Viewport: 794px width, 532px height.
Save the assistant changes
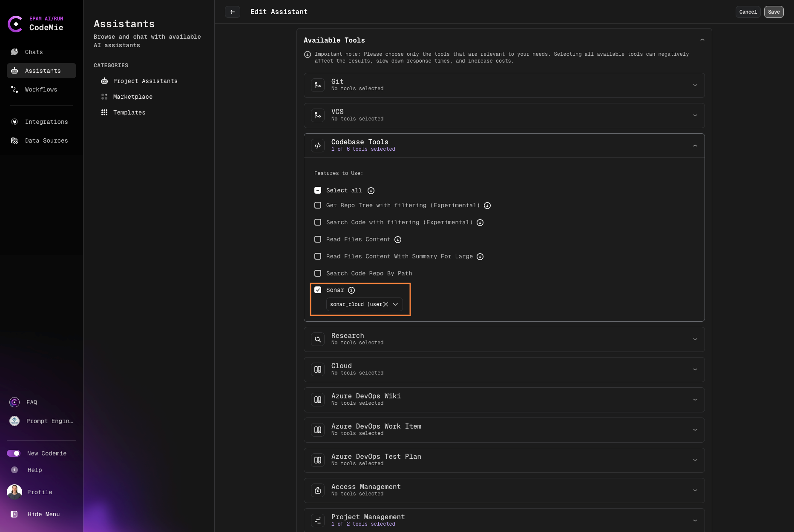(774, 12)
